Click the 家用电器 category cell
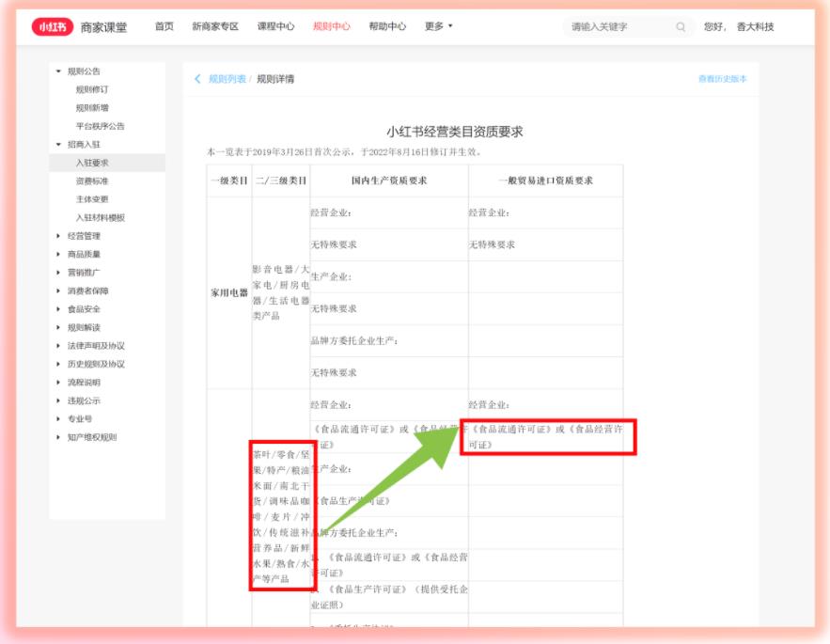 [x=229, y=293]
